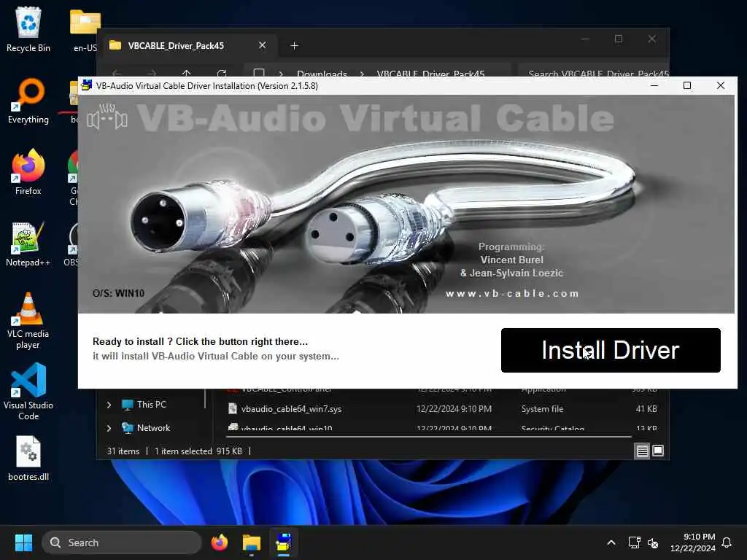
Task: Click 'System file' type cell
Action: click(x=542, y=409)
